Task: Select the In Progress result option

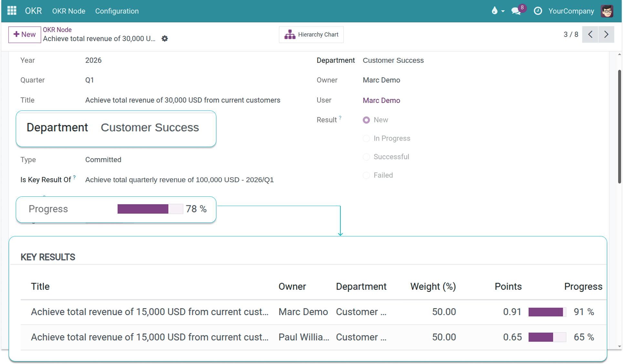Action: pyautogui.click(x=366, y=138)
